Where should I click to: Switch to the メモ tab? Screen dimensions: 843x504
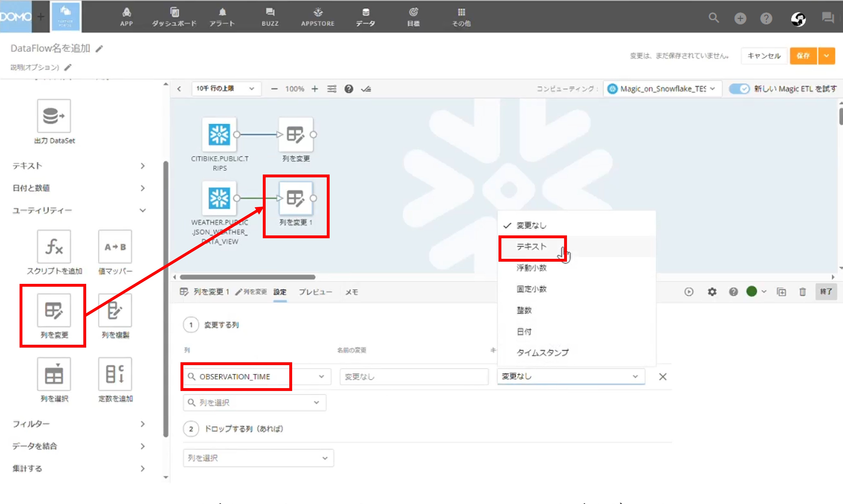click(351, 292)
